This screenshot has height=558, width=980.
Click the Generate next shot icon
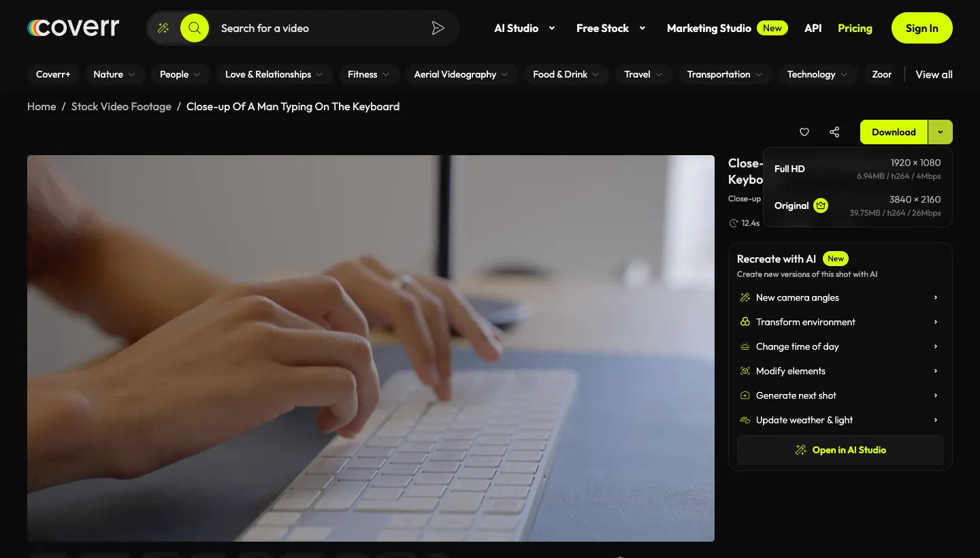coord(745,395)
